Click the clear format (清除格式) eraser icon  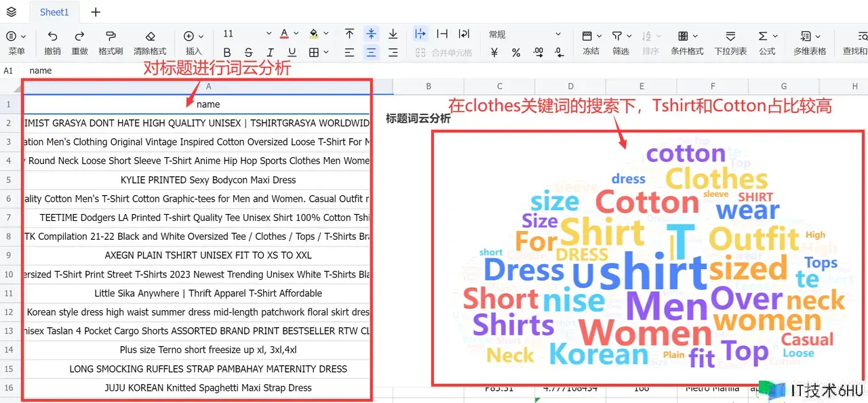(x=150, y=36)
